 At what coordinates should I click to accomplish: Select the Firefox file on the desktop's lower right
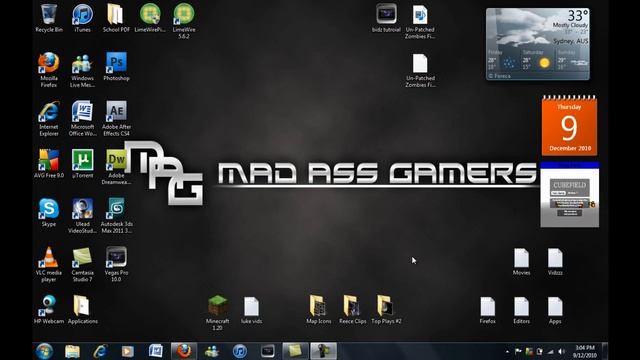pyautogui.click(x=487, y=309)
